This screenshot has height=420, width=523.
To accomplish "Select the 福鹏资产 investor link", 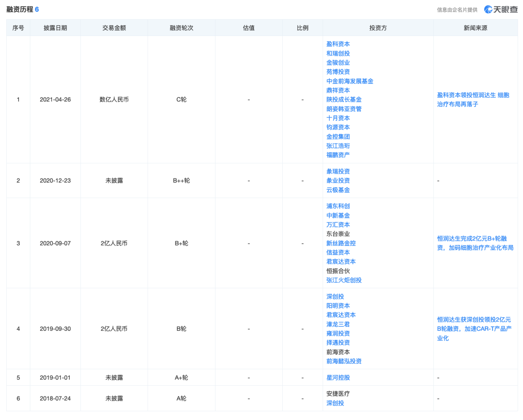I will (x=338, y=155).
